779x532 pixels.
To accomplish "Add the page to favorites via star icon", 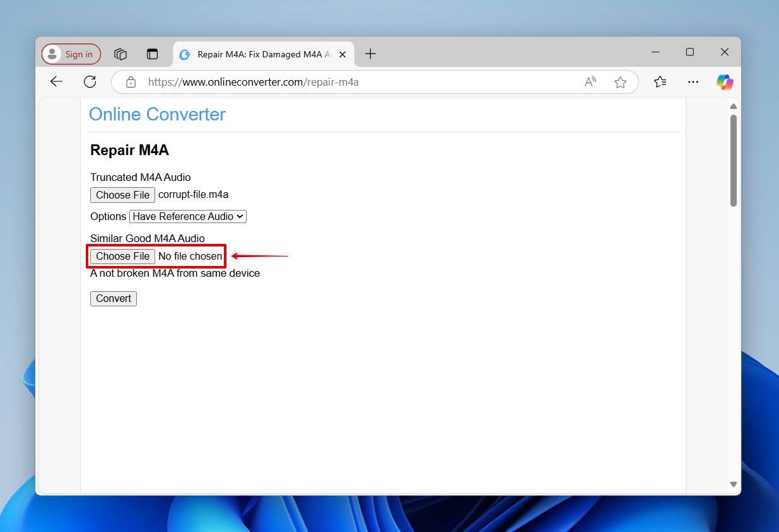I will click(x=620, y=82).
